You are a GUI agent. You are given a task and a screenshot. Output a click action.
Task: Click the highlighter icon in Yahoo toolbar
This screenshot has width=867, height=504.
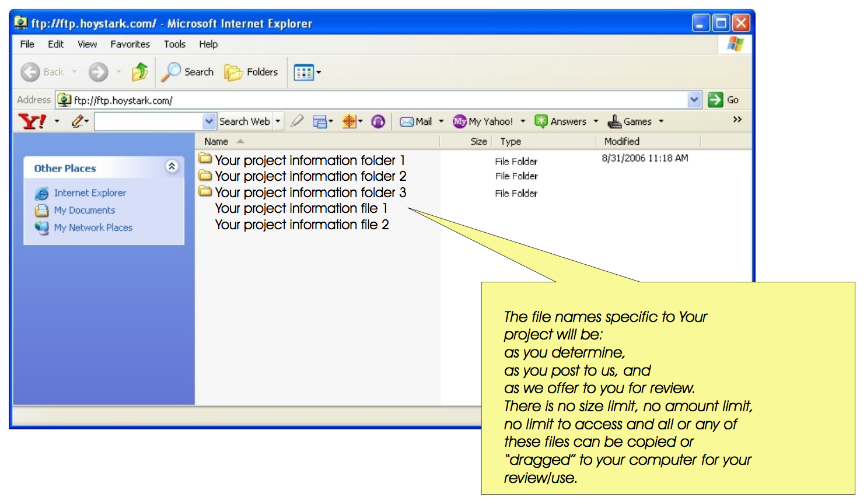pyautogui.click(x=297, y=121)
